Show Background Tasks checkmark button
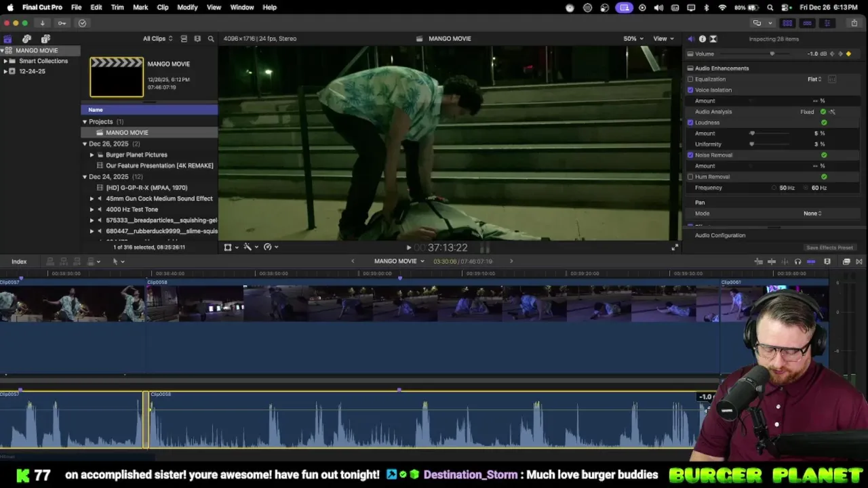The width and height of the screenshot is (868, 488). point(82,23)
